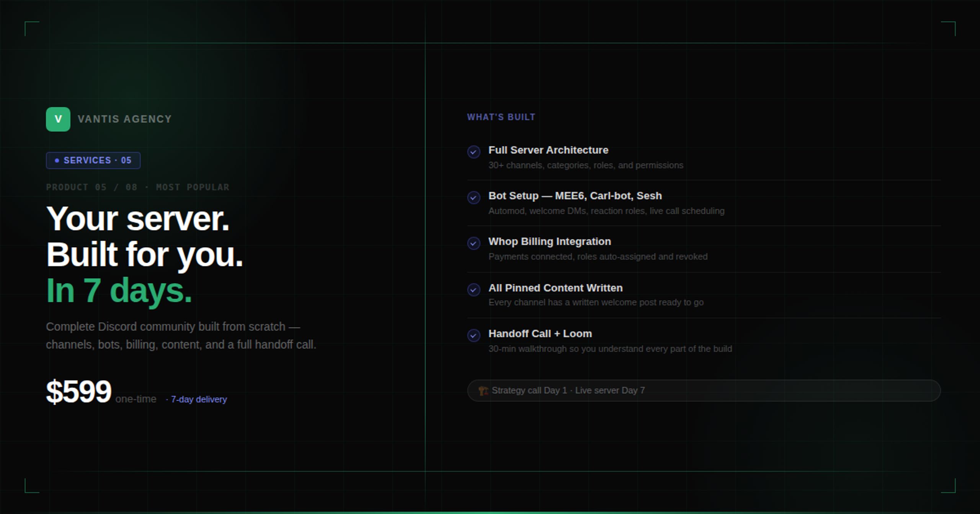Click the checkmark icon for All Pinned Content Written
The image size is (980, 514).
point(474,290)
